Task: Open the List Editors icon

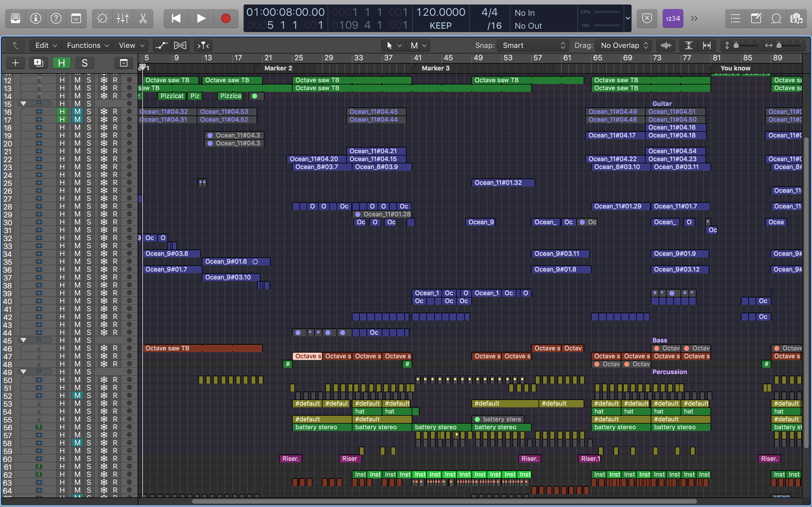Action: [736, 18]
